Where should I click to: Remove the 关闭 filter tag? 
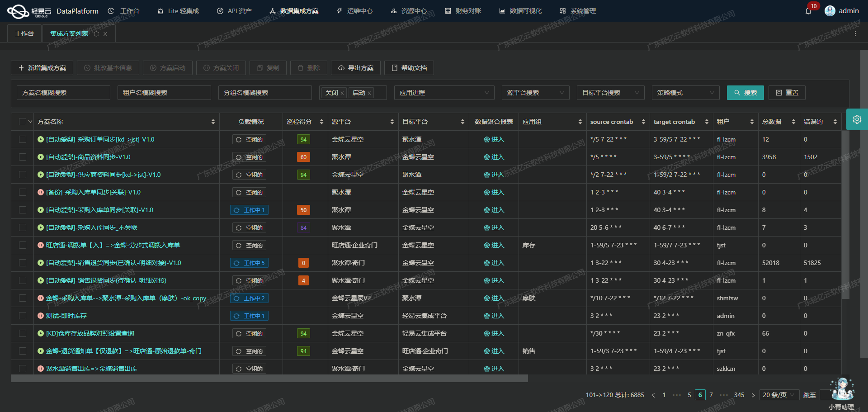pos(342,93)
